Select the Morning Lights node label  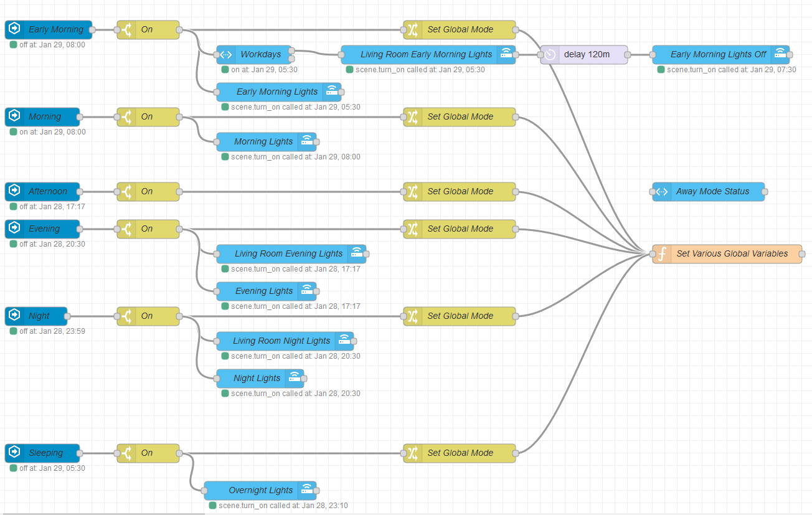click(263, 142)
